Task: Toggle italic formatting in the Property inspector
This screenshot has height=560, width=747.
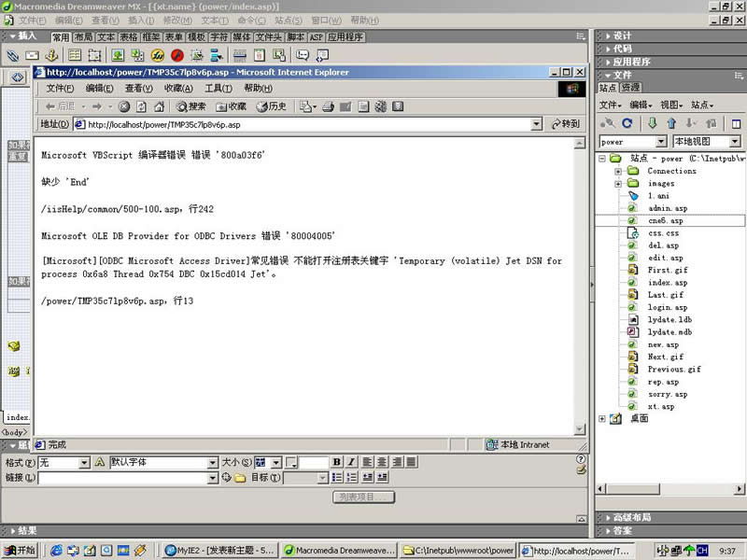Action: click(352, 462)
